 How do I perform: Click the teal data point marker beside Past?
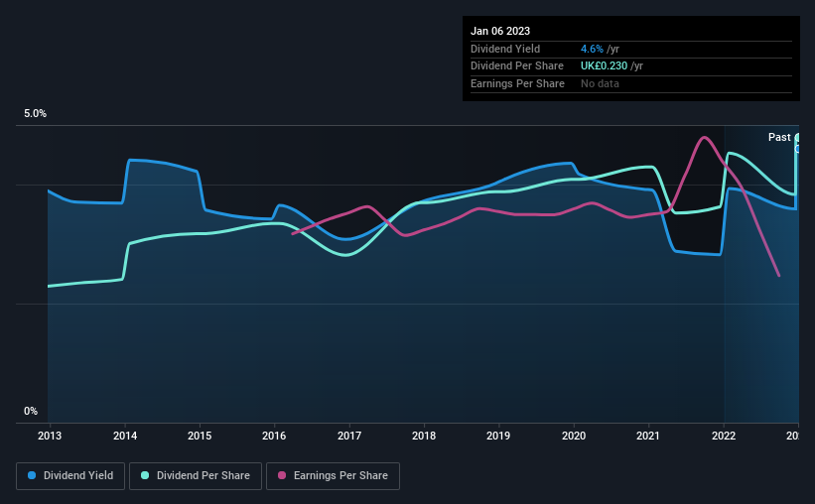point(797,138)
